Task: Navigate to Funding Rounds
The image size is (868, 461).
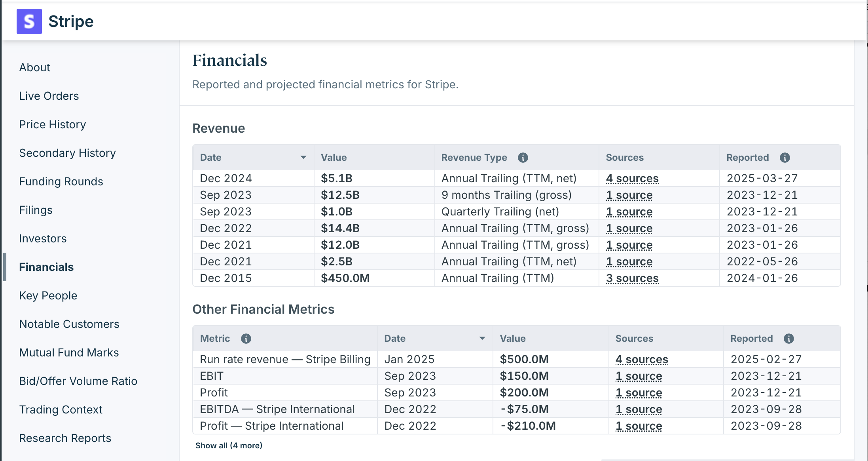Action: click(61, 181)
